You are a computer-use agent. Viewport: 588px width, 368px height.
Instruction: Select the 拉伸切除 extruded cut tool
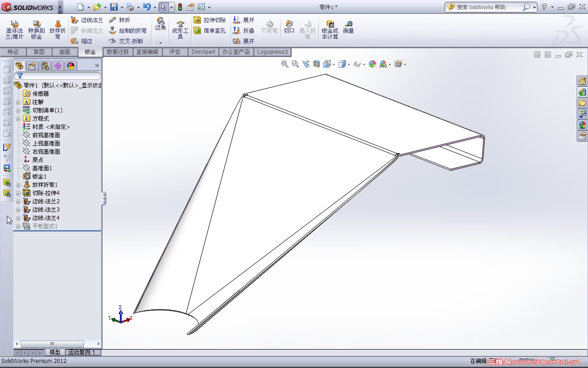[209, 20]
